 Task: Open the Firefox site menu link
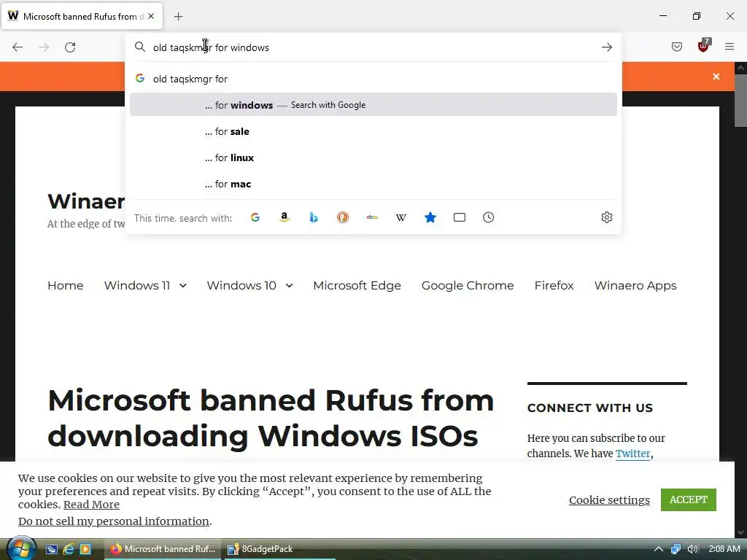click(x=554, y=285)
